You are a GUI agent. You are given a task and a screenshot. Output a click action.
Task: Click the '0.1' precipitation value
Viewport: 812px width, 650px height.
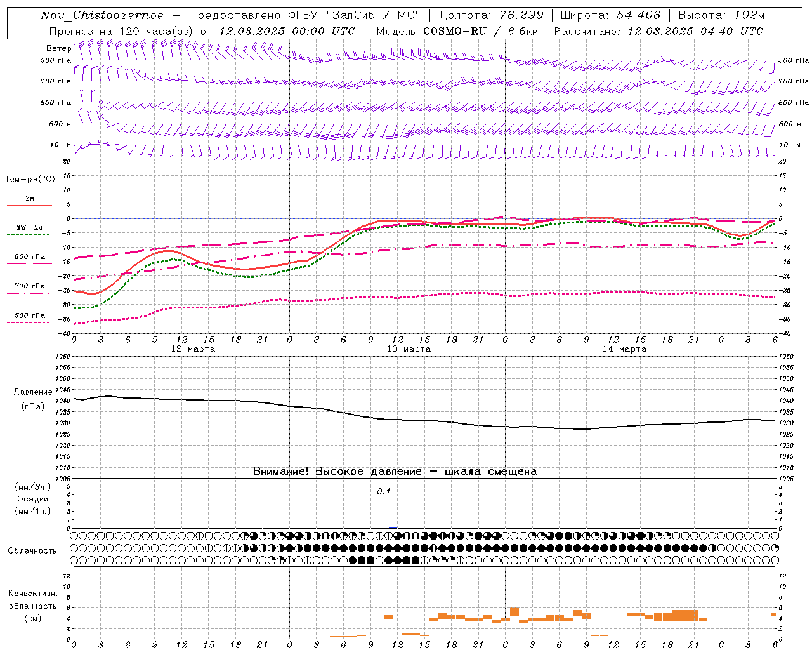384,492
